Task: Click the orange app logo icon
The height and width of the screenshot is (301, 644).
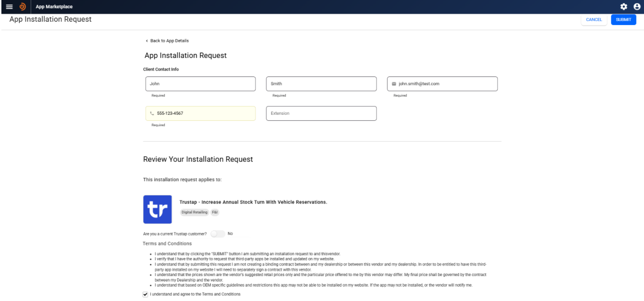Action: pos(22,6)
